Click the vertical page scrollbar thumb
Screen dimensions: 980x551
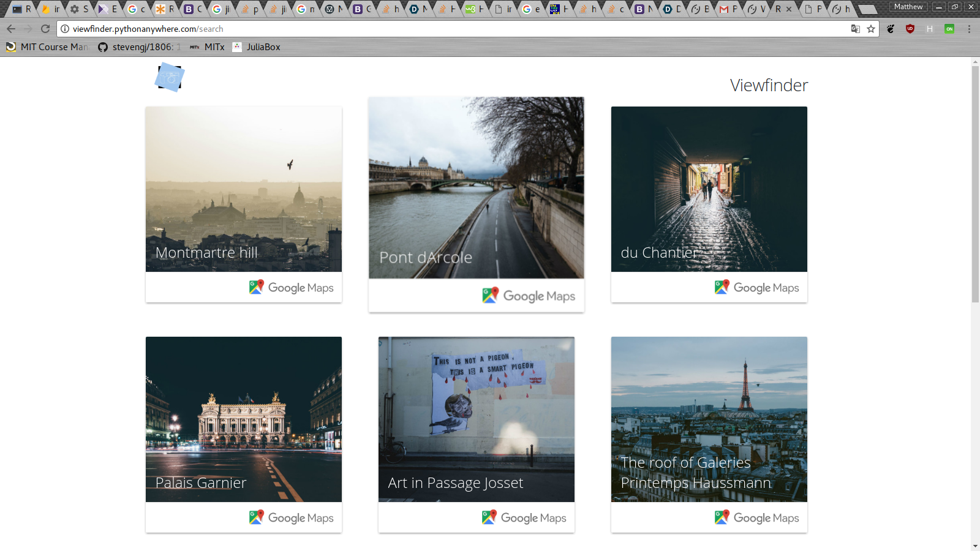975,184
